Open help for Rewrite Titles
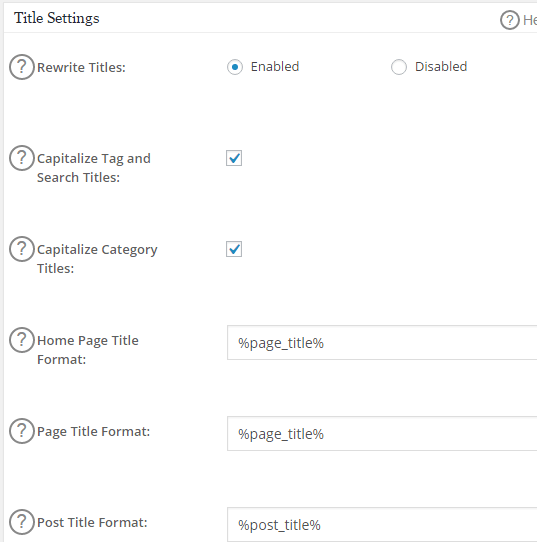Screen dimensions: 537x542 pos(22,67)
